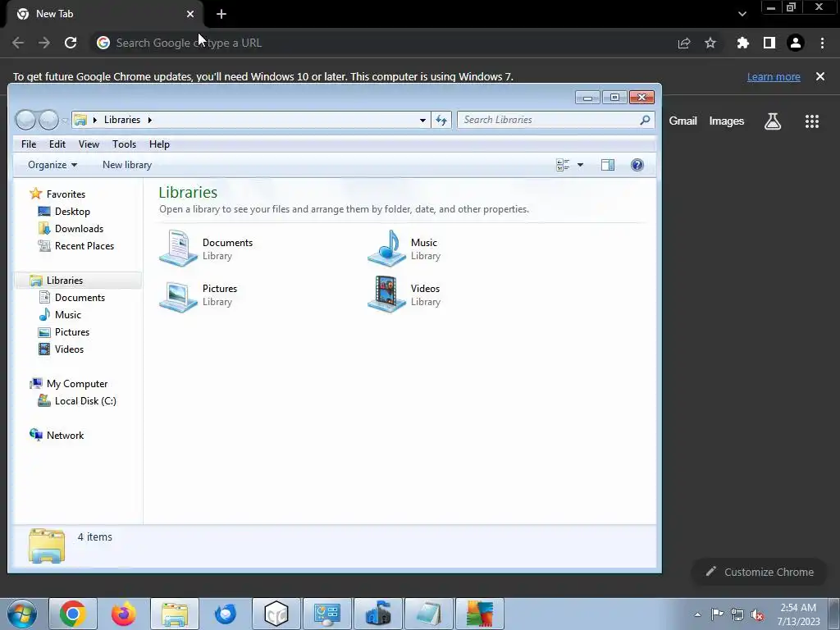Open the Pictures library in the main pane

click(x=199, y=294)
